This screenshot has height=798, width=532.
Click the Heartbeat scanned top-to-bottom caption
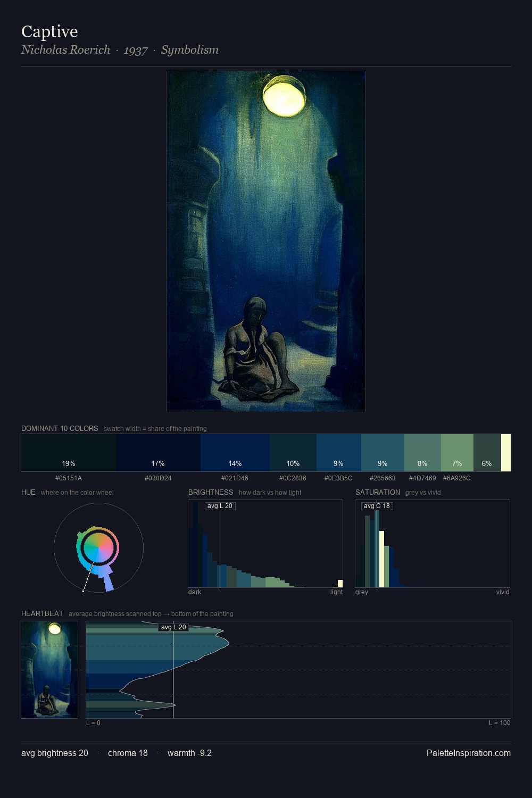tap(151, 614)
